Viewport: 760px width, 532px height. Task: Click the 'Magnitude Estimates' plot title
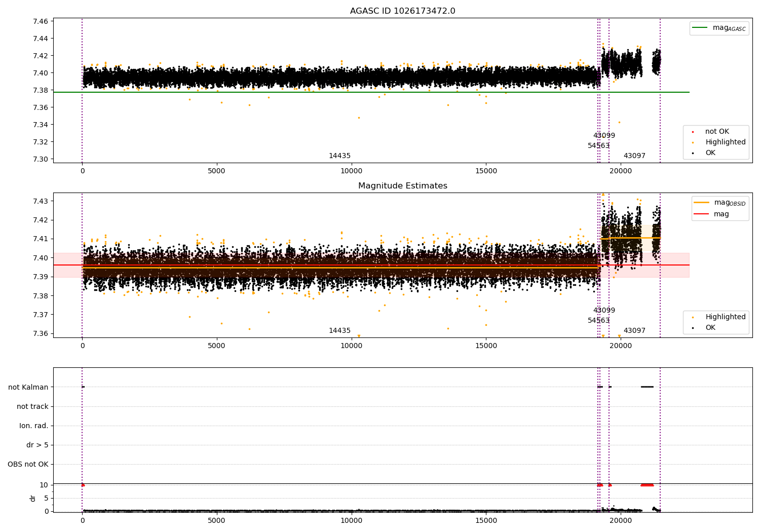(403, 186)
